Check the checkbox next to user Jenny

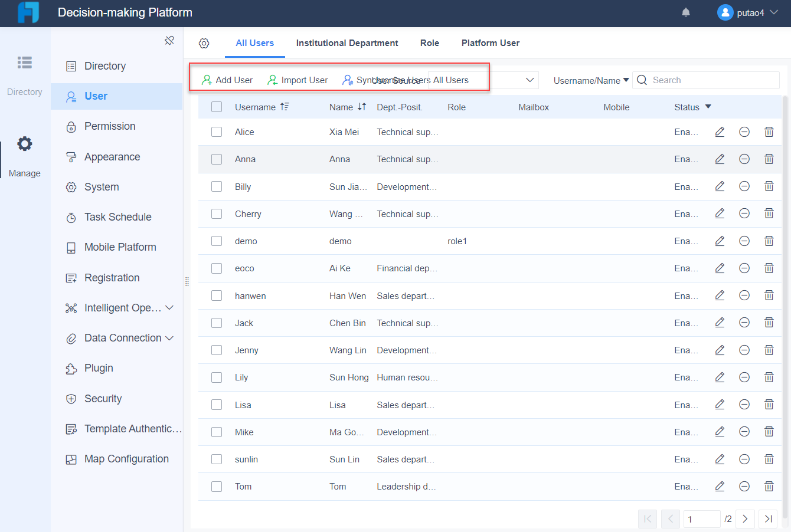[217, 350]
